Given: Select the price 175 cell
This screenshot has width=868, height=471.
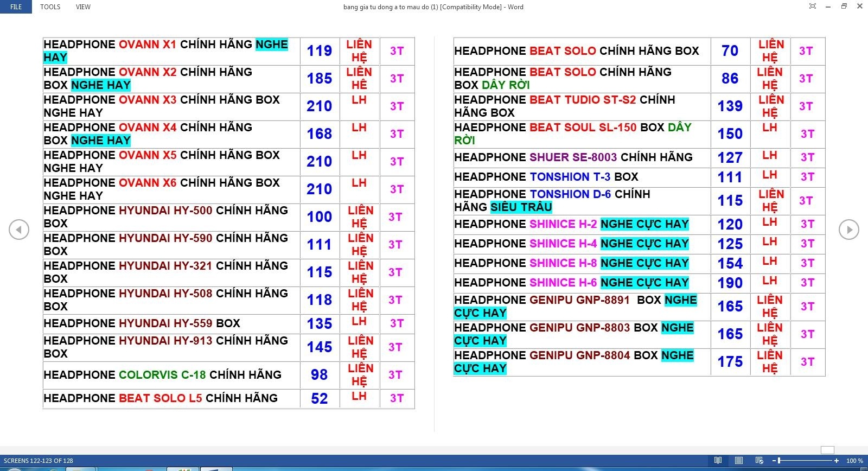Looking at the screenshot, I should [730, 362].
